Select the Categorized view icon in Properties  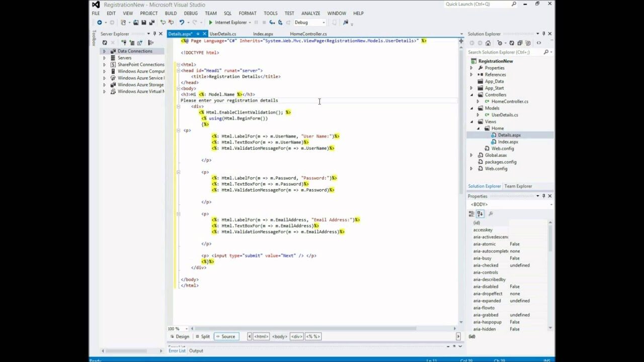pos(471,214)
